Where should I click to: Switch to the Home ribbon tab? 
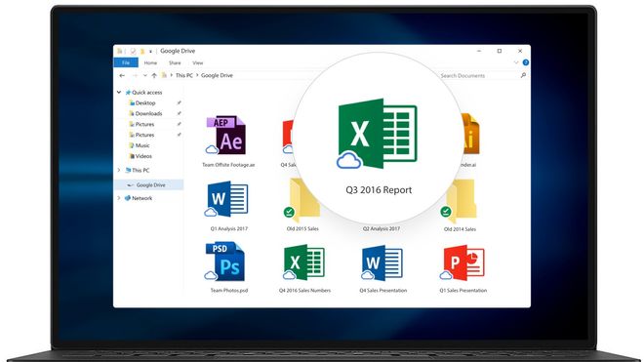pos(150,62)
